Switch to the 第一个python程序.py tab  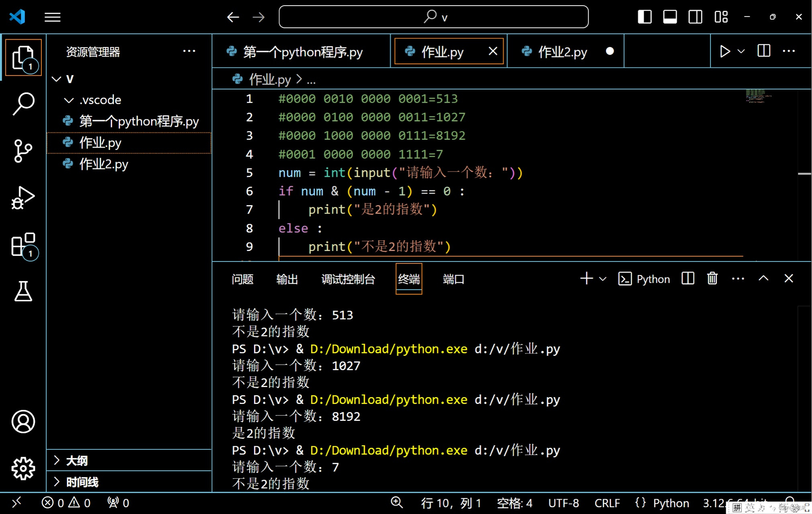click(x=301, y=51)
